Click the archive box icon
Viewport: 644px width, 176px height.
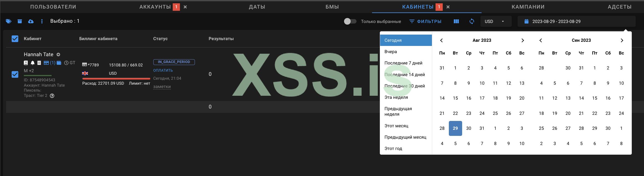click(20, 21)
